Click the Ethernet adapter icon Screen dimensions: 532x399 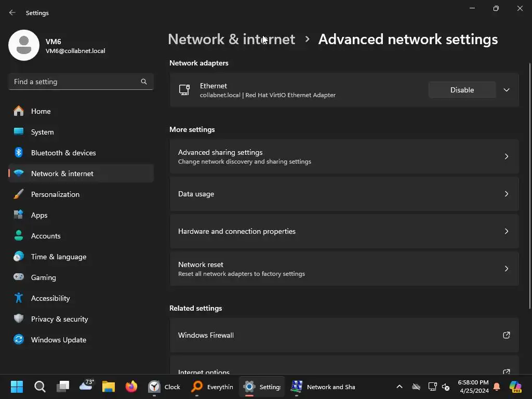(x=184, y=90)
